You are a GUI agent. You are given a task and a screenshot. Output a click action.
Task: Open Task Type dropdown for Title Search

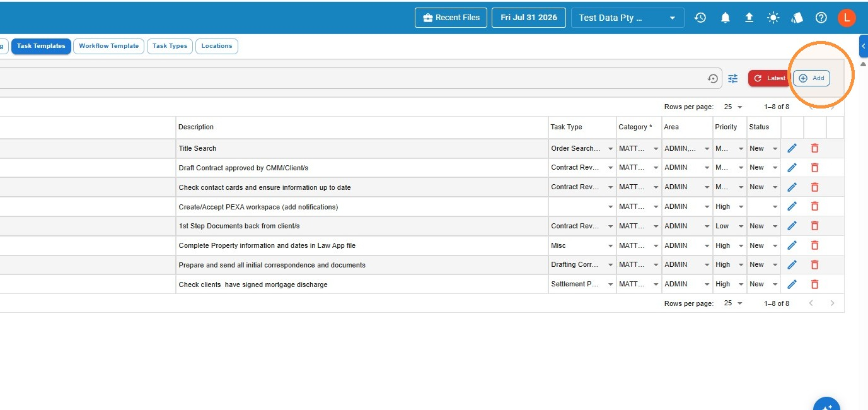[x=582, y=148]
